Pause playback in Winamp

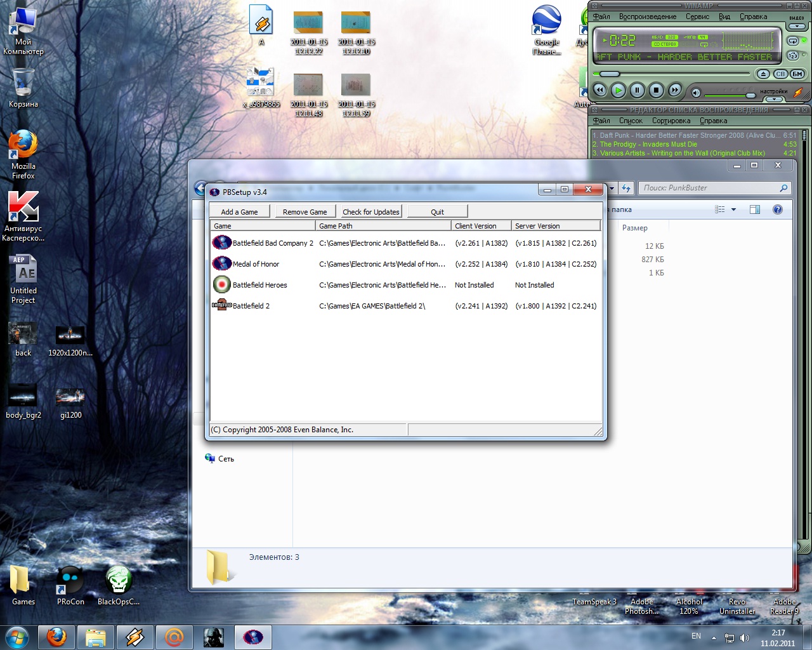[638, 90]
